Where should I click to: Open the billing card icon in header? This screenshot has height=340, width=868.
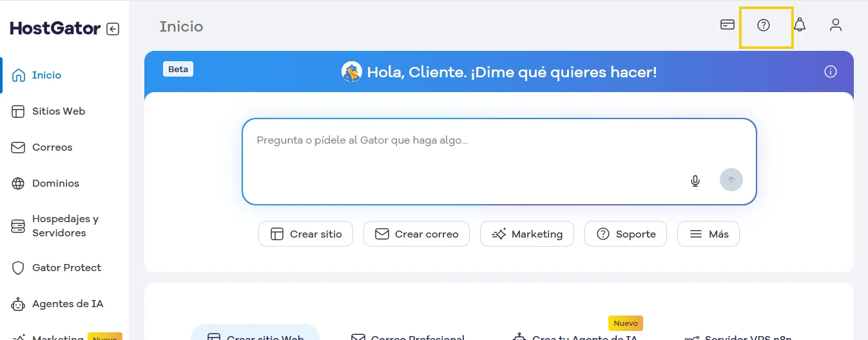[x=728, y=25]
